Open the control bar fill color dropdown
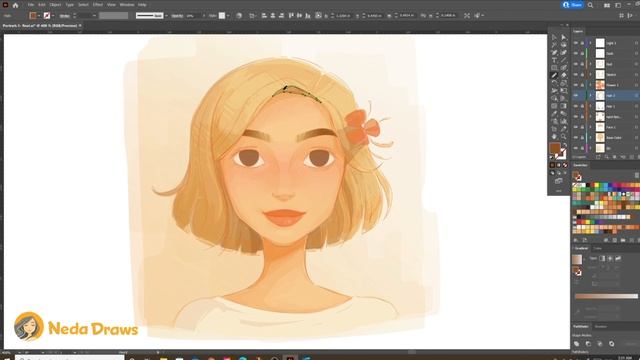The image size is (640, 360). click(39, 16)
